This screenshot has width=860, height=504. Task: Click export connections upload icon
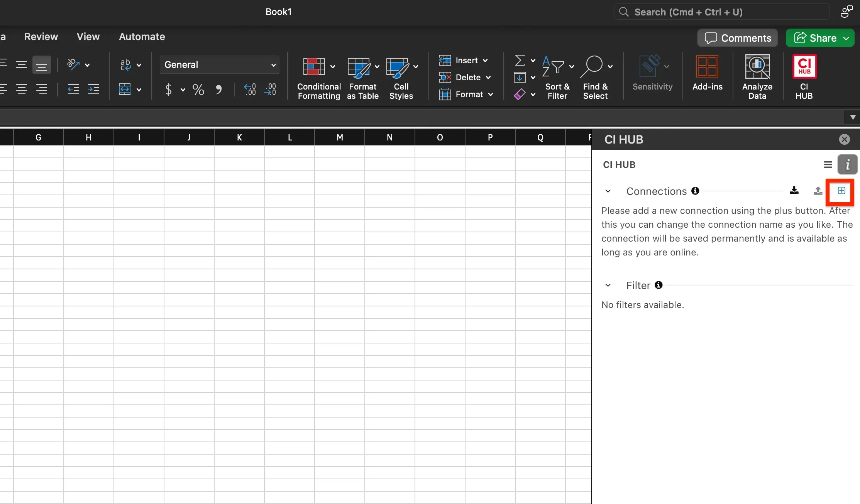pyautogui.click(x=818, y=191)
